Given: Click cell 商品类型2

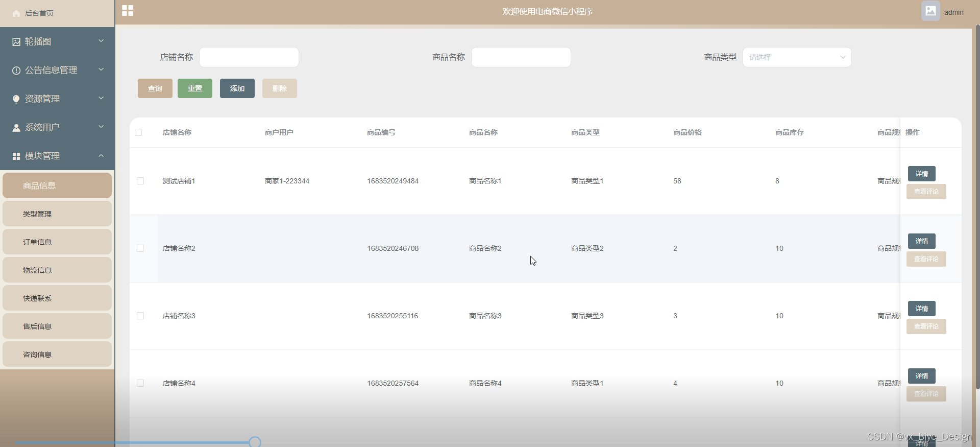Looking at the screenshot, I should click(x=587, y=248).
